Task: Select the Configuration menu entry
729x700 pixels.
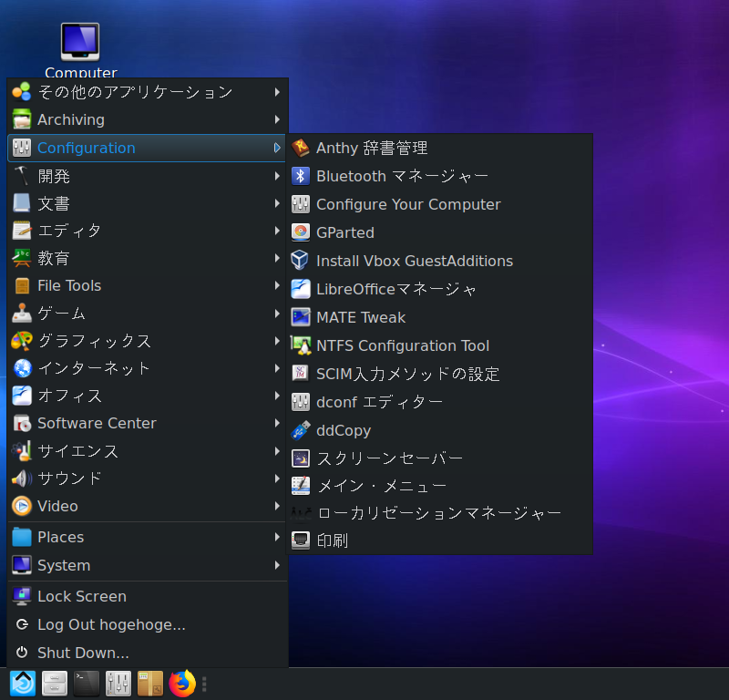Action: click(86, 148)
